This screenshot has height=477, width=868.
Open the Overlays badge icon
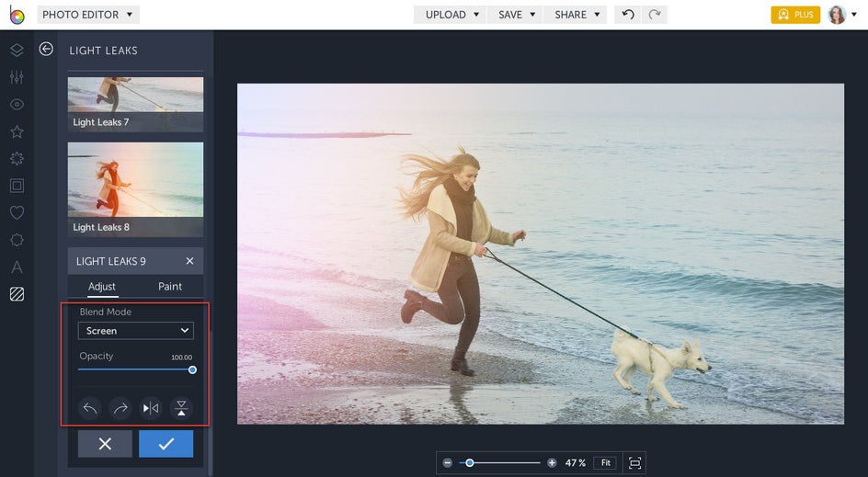tap(17, 240)
